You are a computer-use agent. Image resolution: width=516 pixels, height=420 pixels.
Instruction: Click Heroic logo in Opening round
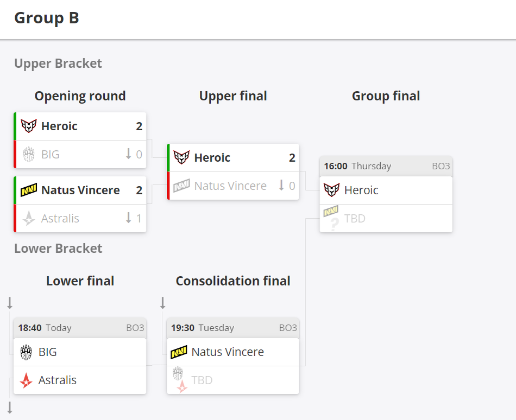(29, 126)
